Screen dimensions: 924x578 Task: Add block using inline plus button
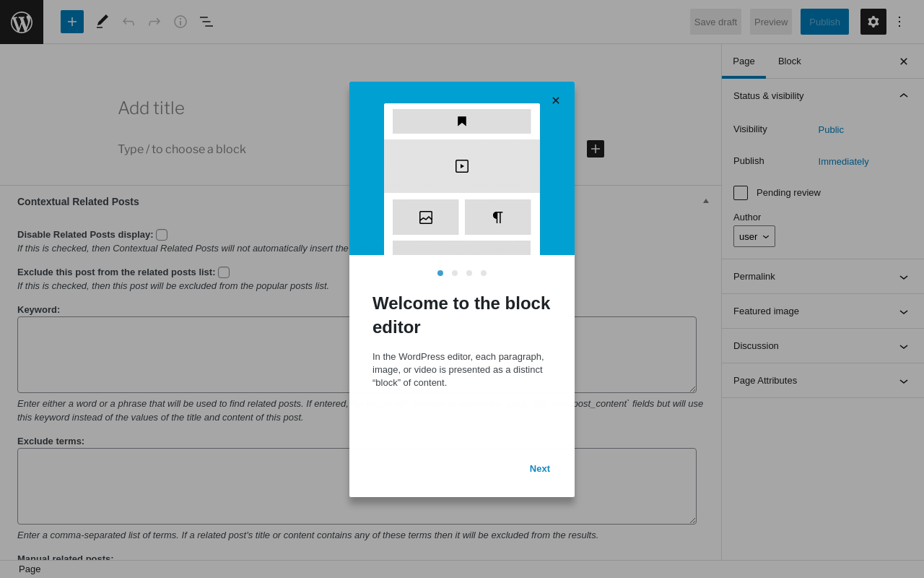(596, 149)
